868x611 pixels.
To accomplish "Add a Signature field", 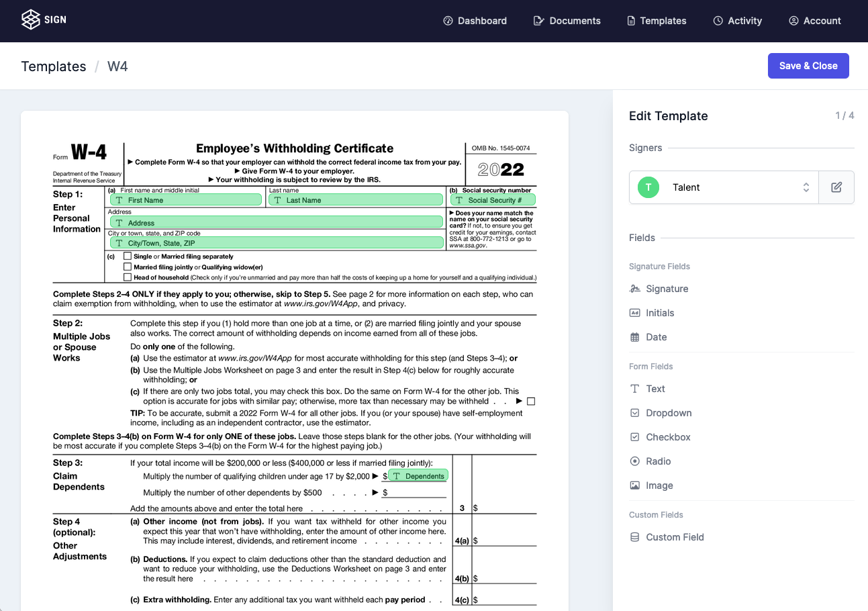I will (659, 289).
